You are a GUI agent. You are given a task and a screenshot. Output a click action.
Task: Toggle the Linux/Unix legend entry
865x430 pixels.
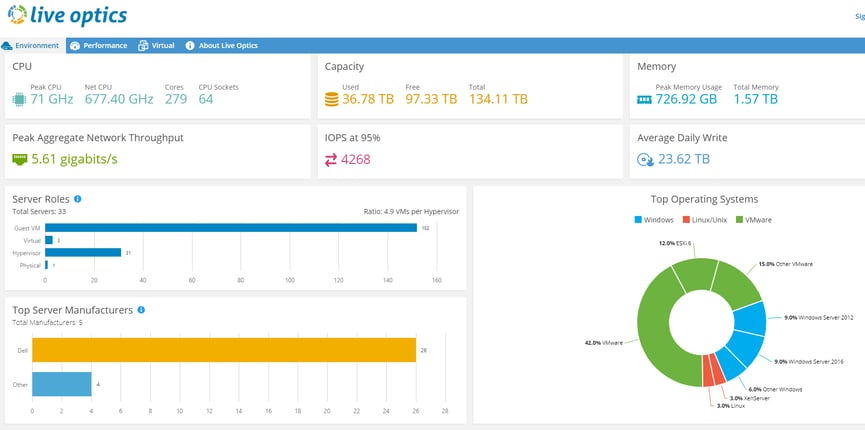[x=705, y=220]
